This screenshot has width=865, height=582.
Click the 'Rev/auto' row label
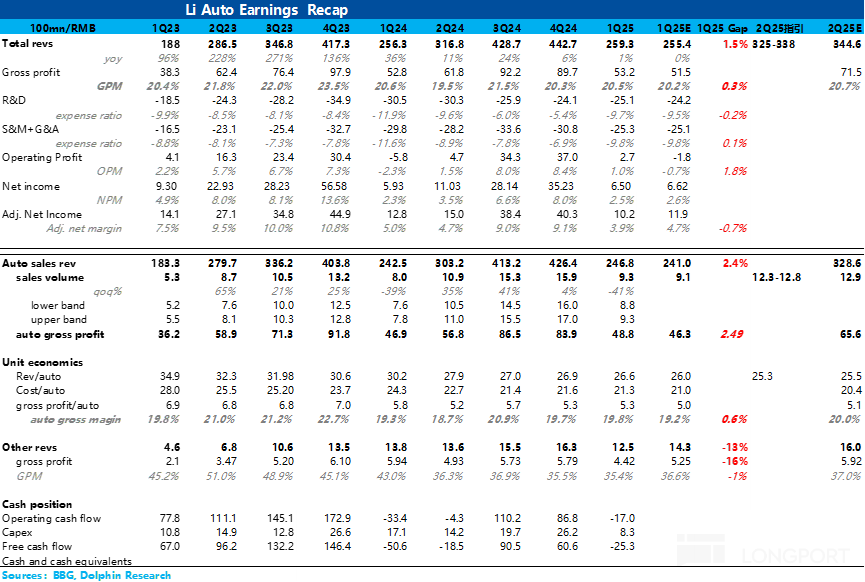[39, 377]
